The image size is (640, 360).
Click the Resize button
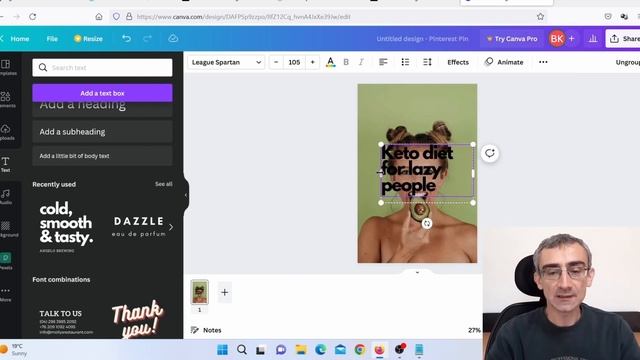tap(88, 39)
